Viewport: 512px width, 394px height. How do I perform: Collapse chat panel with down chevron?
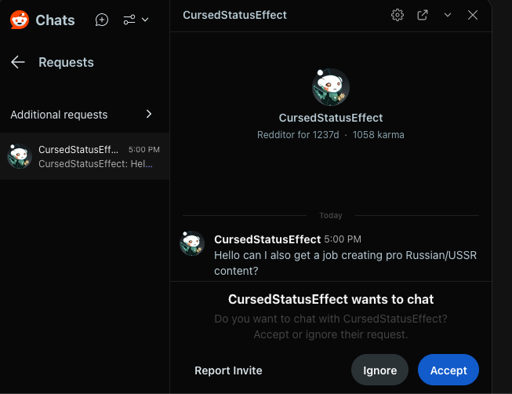(448, 15)
